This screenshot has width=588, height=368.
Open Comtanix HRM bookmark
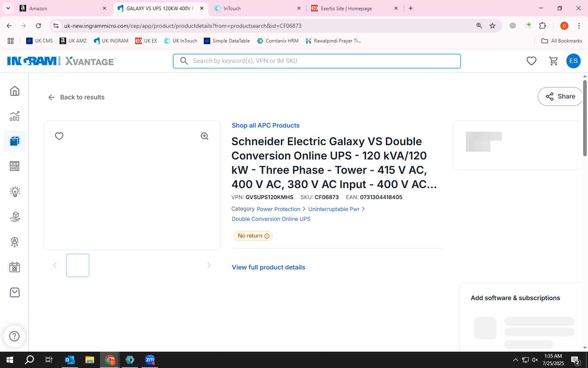tap(278, 41)
